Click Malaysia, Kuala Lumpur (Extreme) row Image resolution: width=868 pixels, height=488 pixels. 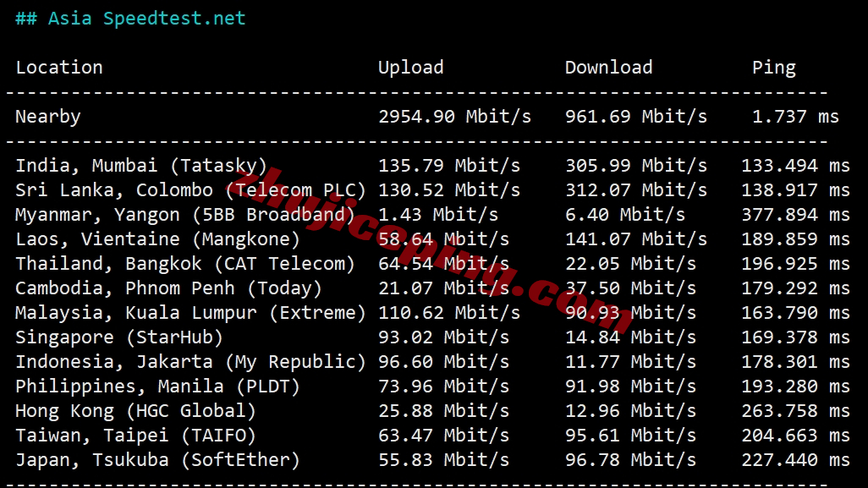[432, 313]
